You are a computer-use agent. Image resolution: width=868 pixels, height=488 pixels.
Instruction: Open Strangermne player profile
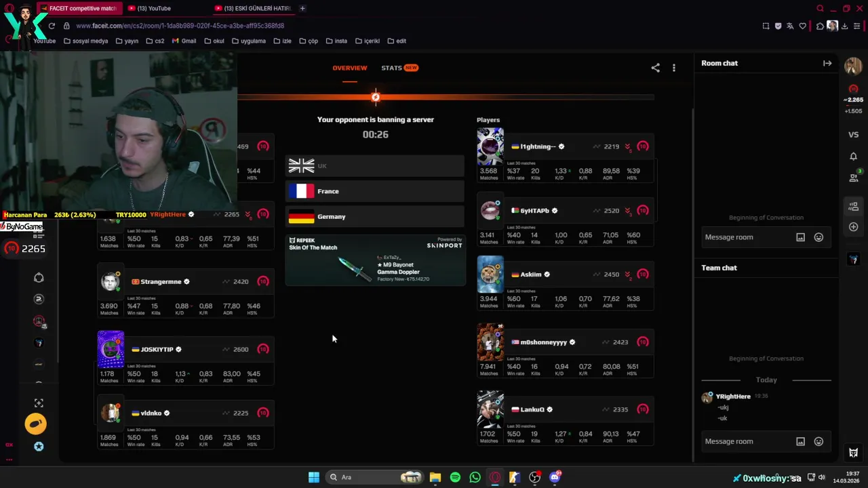[161, 281]
